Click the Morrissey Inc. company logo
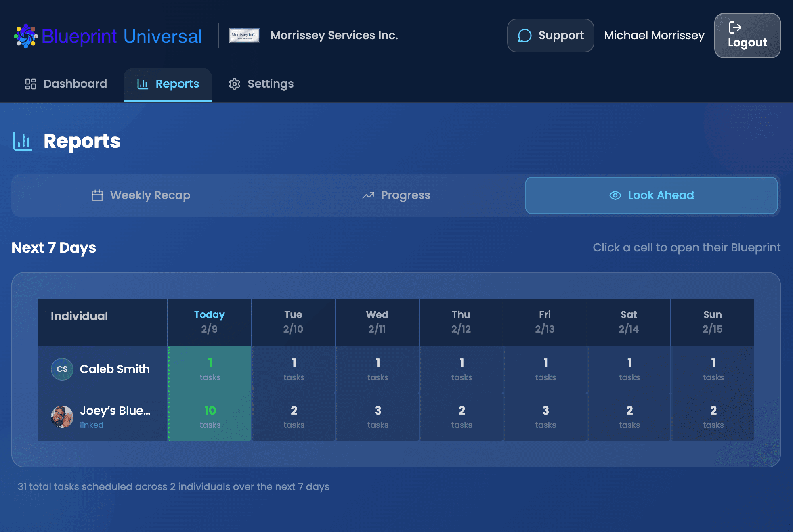The width and height of the screenshot is (793, 532). [244, 36]
